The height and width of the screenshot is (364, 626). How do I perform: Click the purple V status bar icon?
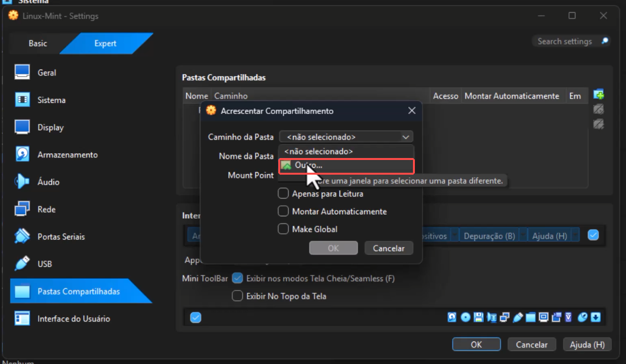click(569, 318)
